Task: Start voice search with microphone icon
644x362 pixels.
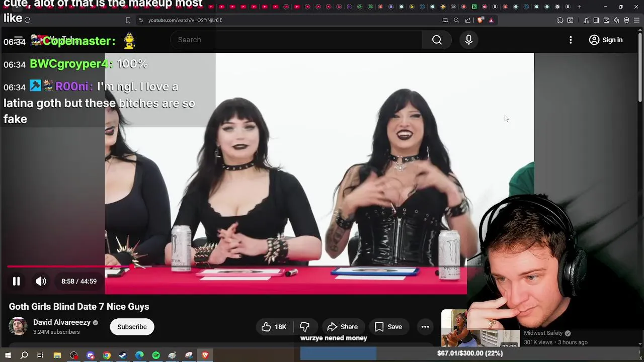Action: pyautogui.click(x=468, y=40)
